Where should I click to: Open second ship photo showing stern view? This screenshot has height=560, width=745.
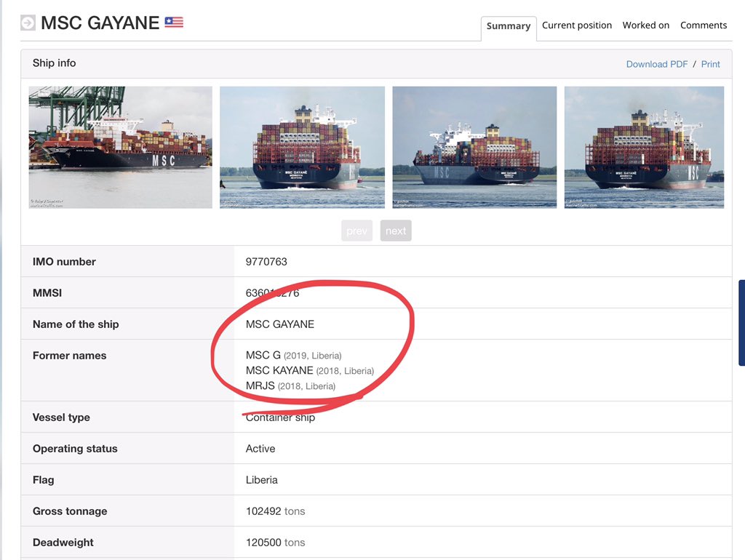tap(302, 147)
